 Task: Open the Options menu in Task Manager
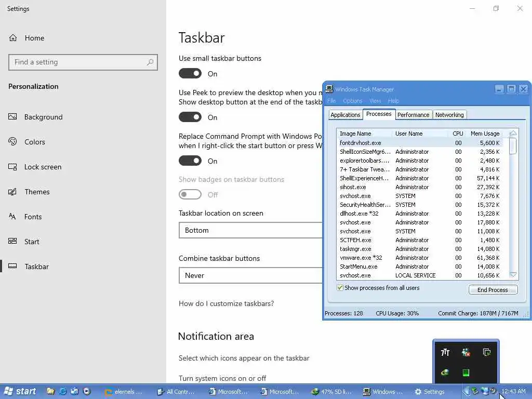pyautogui.click(x=353, y=101)
